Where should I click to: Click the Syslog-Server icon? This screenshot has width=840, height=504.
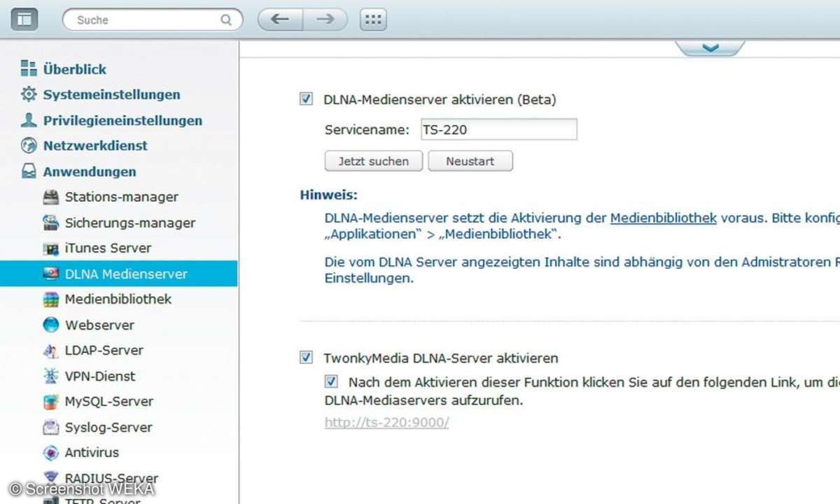point(50,427)
